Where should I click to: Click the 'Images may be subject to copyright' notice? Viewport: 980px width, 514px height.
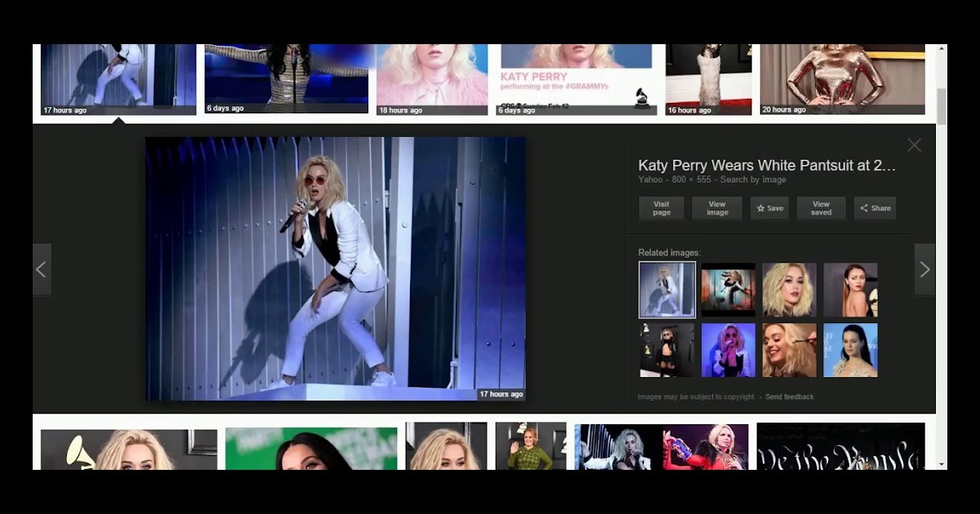click(696, 397)
